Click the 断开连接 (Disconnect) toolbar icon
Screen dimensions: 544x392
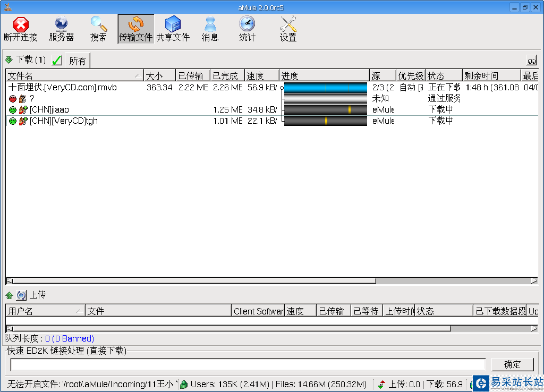point(20,28)
